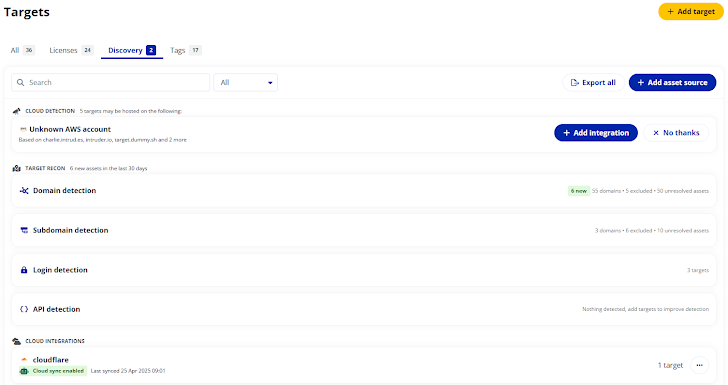Screen dimensions: 728x385
Task: Switch to the Tags tab
Action: 185,50
